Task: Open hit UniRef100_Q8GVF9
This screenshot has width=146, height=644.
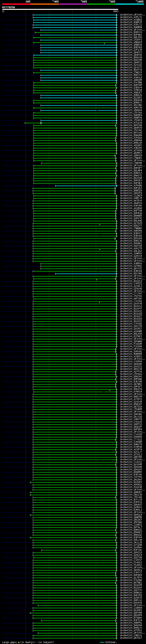Action: [131, 193]
